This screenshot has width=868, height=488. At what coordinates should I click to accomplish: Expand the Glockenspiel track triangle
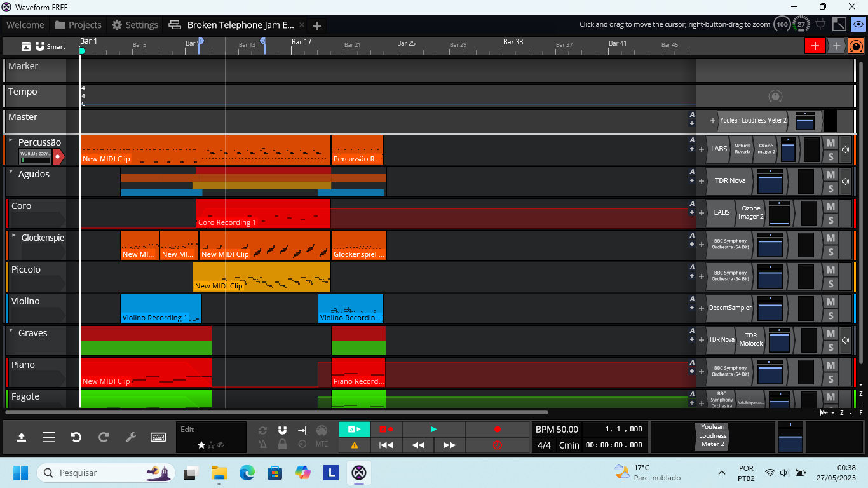[14, 235]
